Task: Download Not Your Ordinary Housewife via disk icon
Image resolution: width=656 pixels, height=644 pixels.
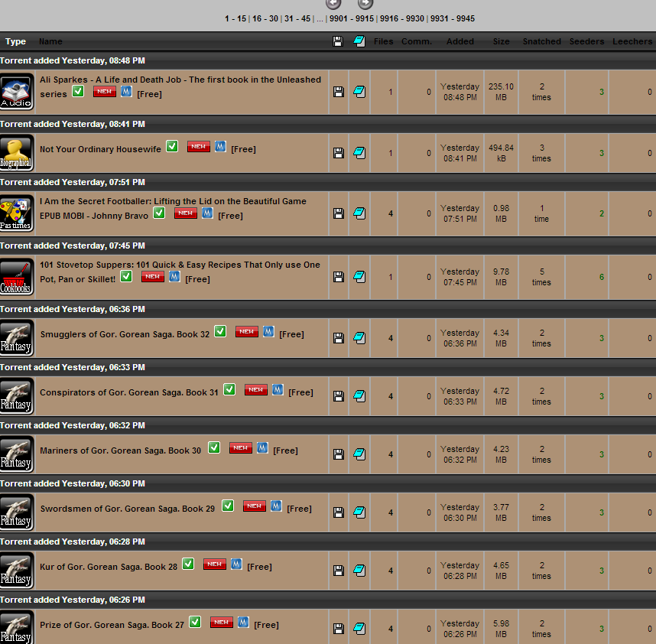Action: [x=339, y=153]
